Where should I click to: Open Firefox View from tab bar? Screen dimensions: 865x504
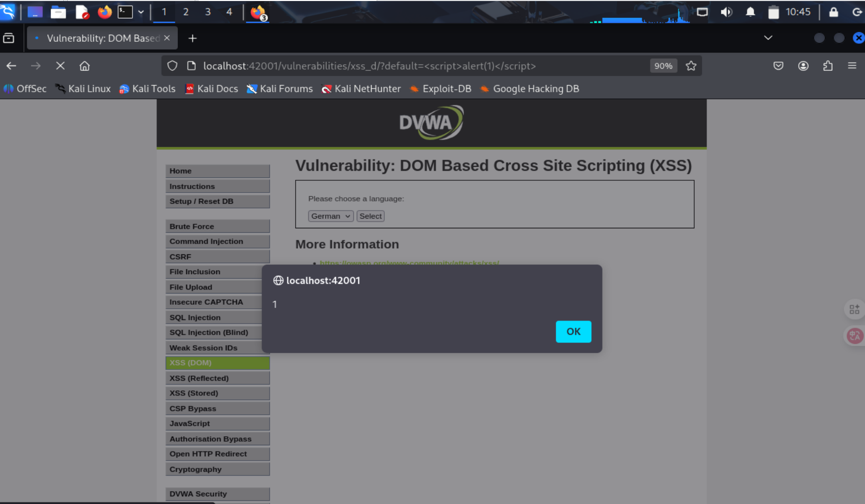coord(9,38)
